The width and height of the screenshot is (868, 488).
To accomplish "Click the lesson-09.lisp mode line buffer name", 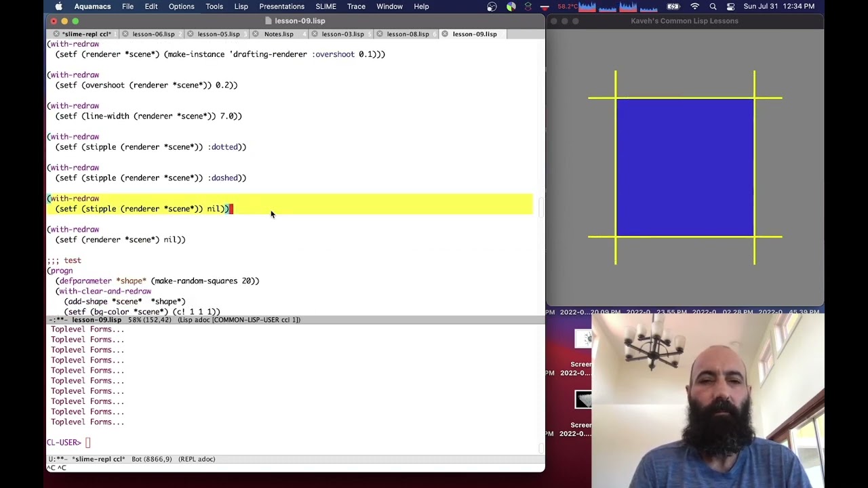I will coord(96,320).
